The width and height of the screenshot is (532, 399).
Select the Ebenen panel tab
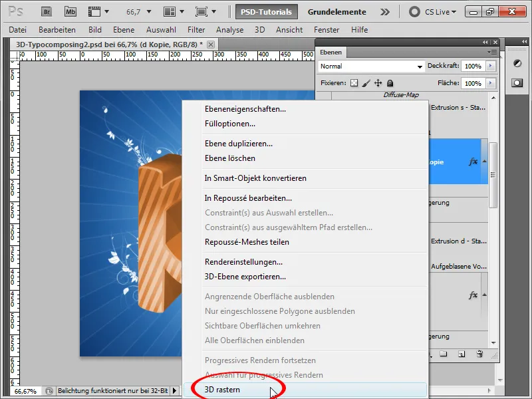pos(331,53)
